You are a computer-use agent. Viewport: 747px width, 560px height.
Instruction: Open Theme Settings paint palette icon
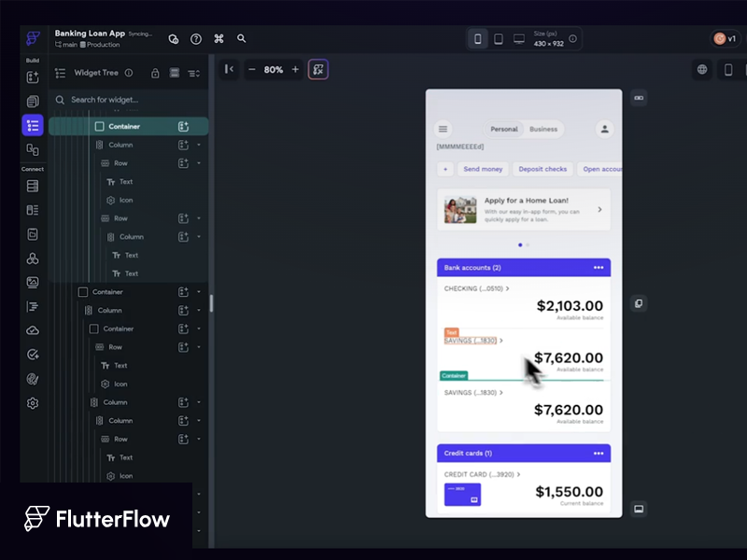pyautogui.click(x=33, y=379)
